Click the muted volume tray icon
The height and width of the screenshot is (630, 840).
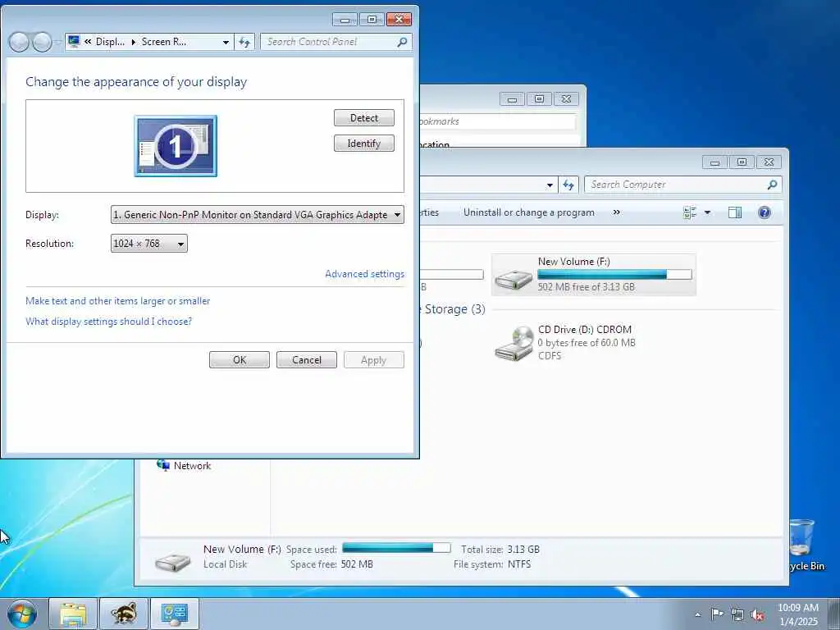[757, 614]
